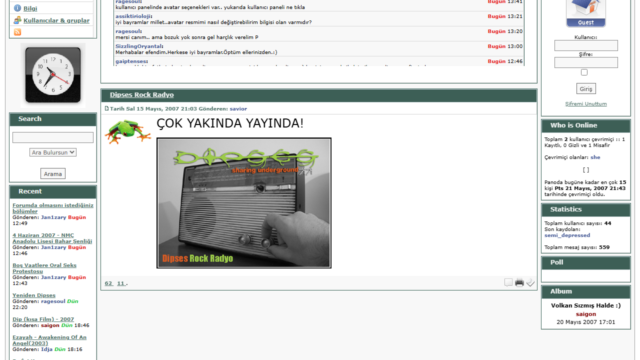Viewport: 640px width, 360px height.
Task: Open saigon link in Album block
Action: point(586,314)
